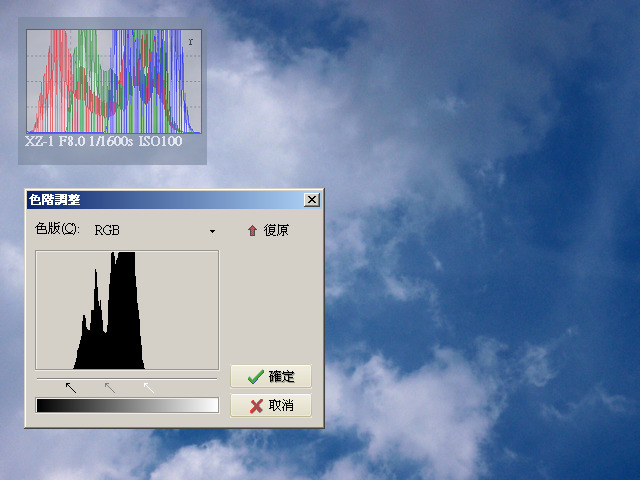
Task: Click the black-to-white gradient bar
Action: click(x=127, y=405)
